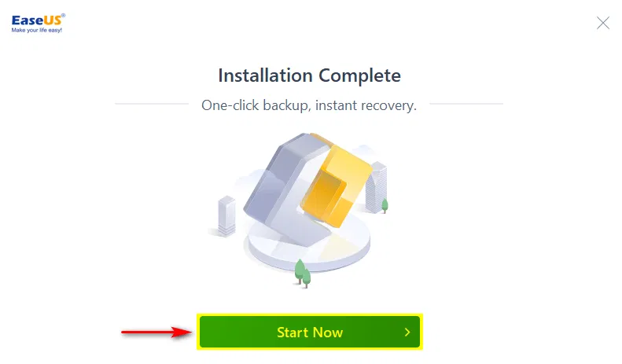622x364 pixels.
Task: Click the "Make your life easy!" tagline
Action: click(37, 30)
